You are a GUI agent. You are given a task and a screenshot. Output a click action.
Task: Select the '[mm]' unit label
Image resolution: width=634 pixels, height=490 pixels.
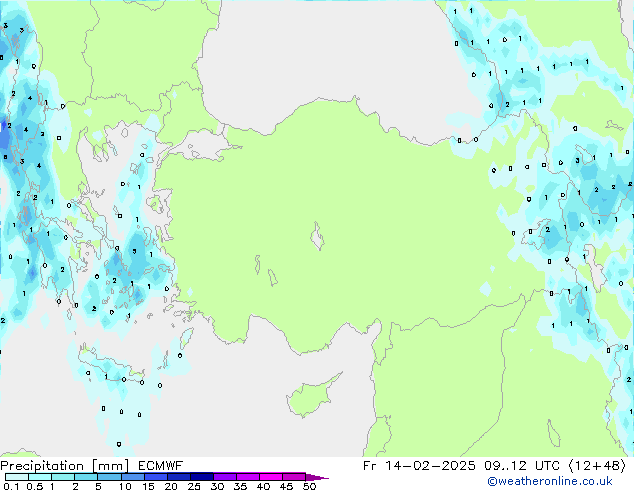click(110, 466)
